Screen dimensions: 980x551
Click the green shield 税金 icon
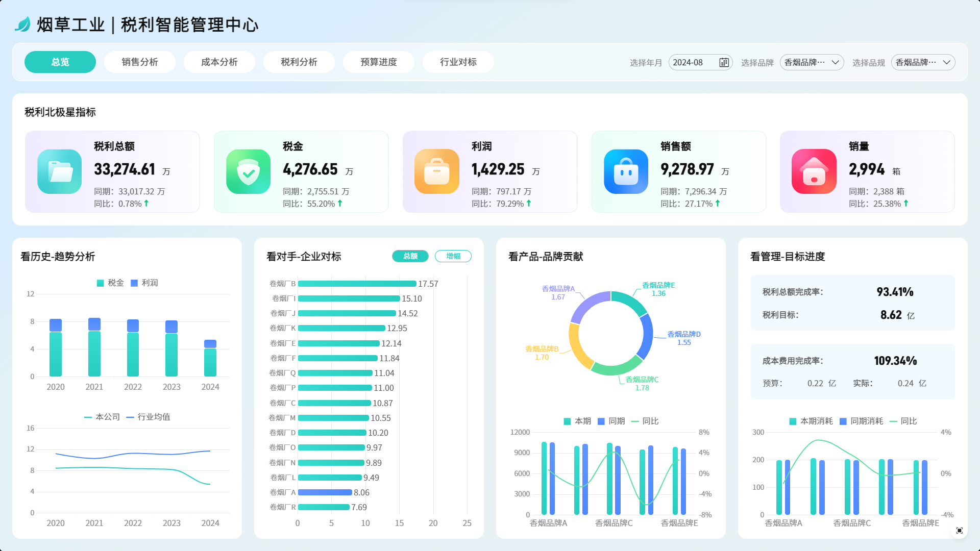(x=249, y=171)
